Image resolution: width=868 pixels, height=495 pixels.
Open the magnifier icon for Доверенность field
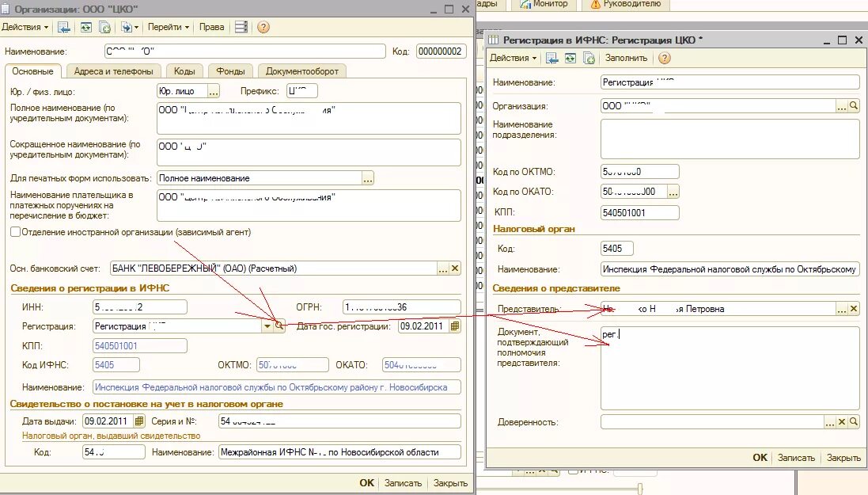(854, 422)
